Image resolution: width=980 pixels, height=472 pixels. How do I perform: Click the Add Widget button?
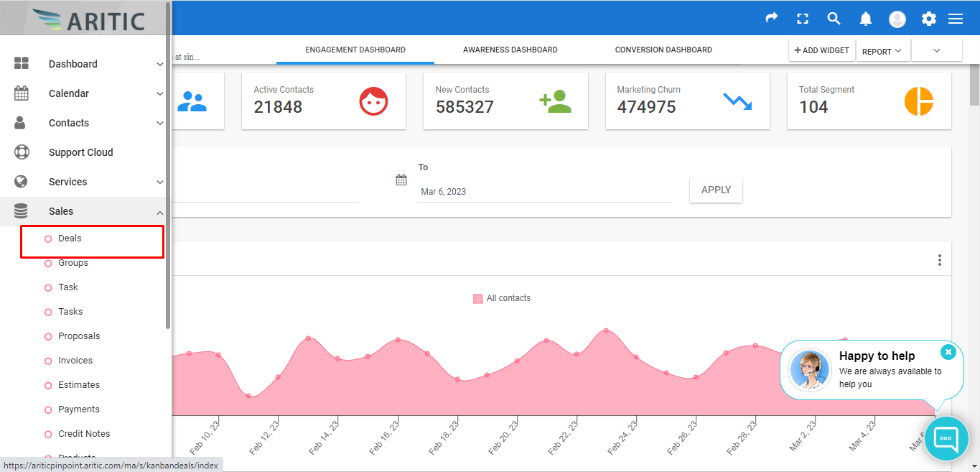pos(822,50)
